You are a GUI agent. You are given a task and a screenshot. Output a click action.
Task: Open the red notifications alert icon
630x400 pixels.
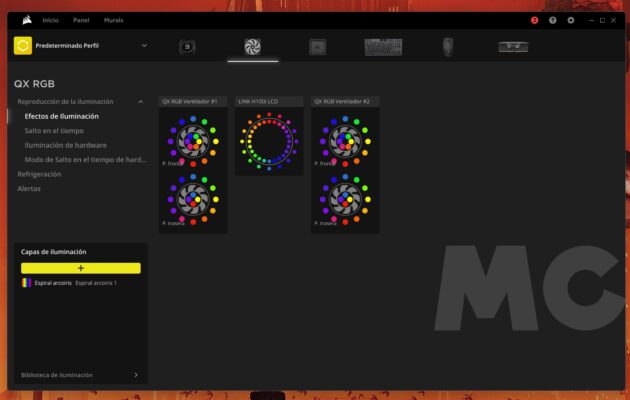click(x=534, y=20)
